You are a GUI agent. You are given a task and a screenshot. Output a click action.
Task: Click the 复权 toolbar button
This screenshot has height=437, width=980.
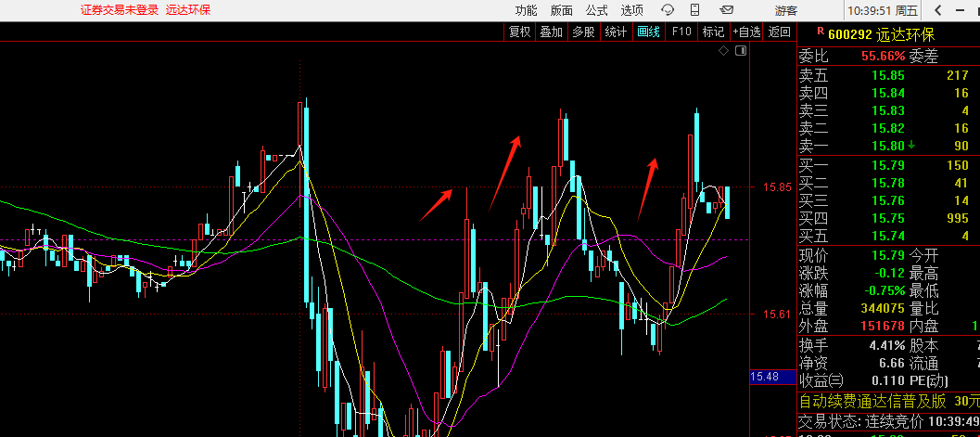pos(520,32)
